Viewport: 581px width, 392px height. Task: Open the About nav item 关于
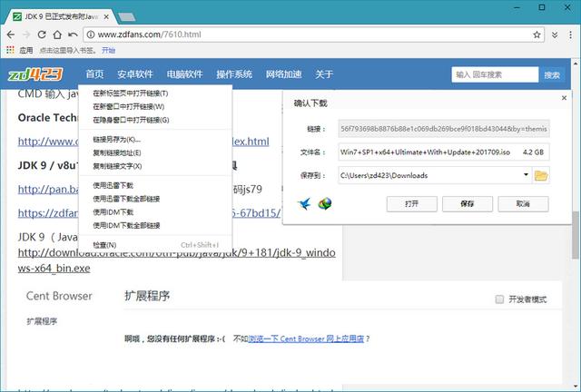(x=324, y=74)
